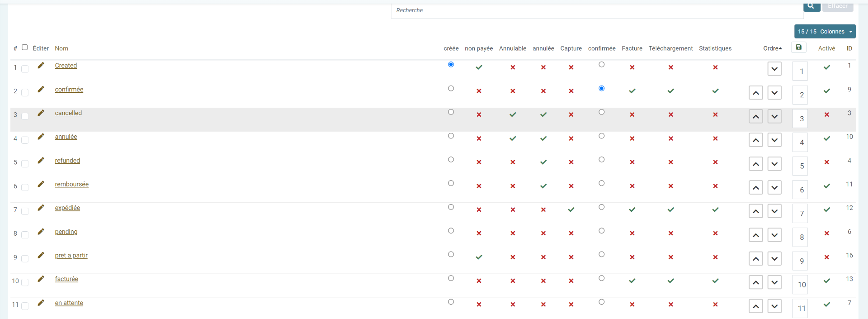
Task: Click the search magnifier button
Action: click(811, 6)
